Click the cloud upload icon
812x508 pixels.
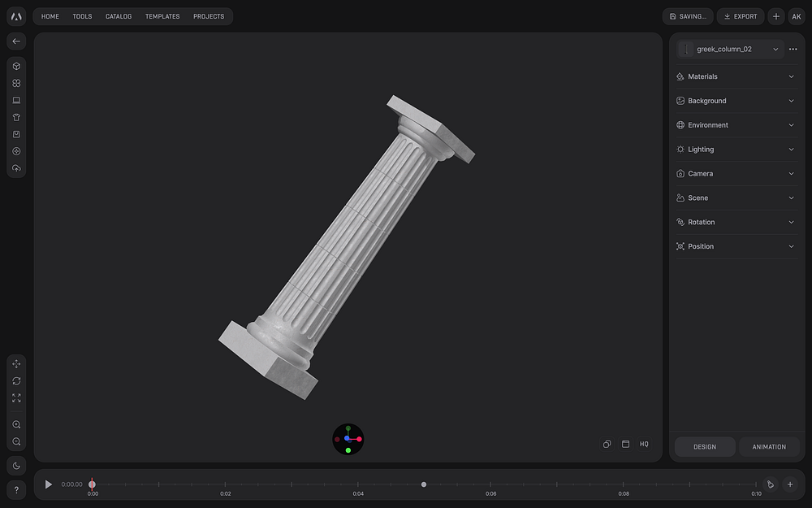(x=16, y=168)
